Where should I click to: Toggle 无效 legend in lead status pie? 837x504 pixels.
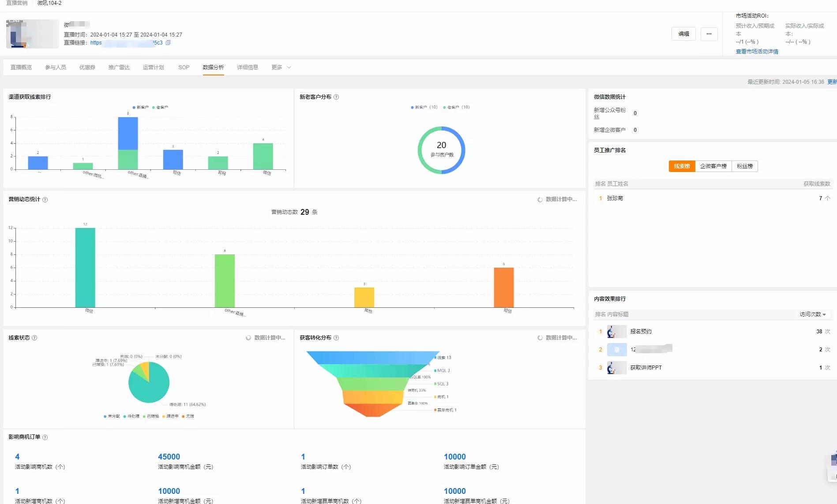(x=188, y=416)
